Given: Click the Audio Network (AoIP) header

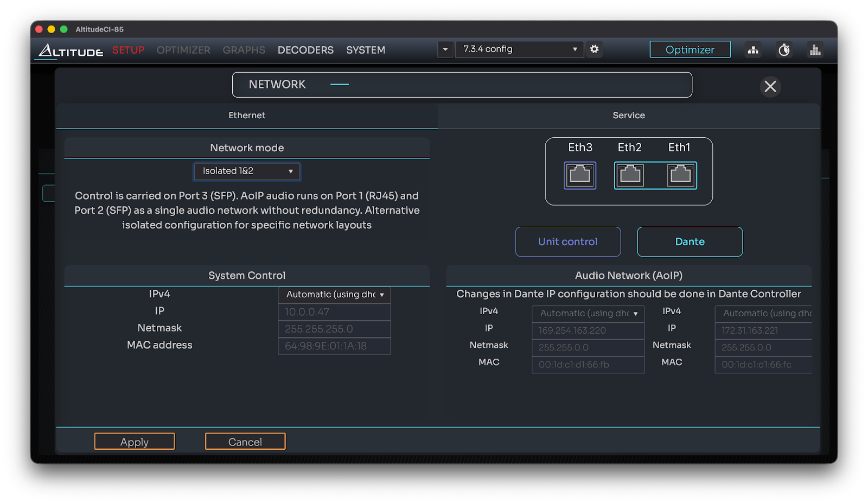Looking at the screenshot, I should pyautogui.click(x=629, y=276).
